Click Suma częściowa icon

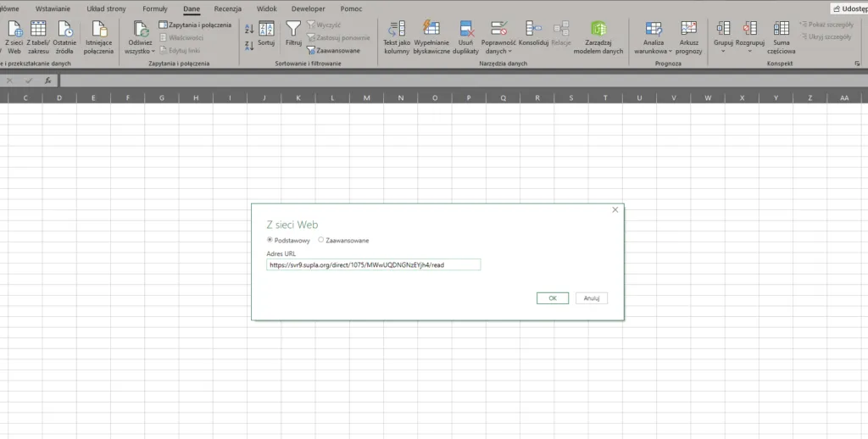pyautogui.click(x=782, y=28)
